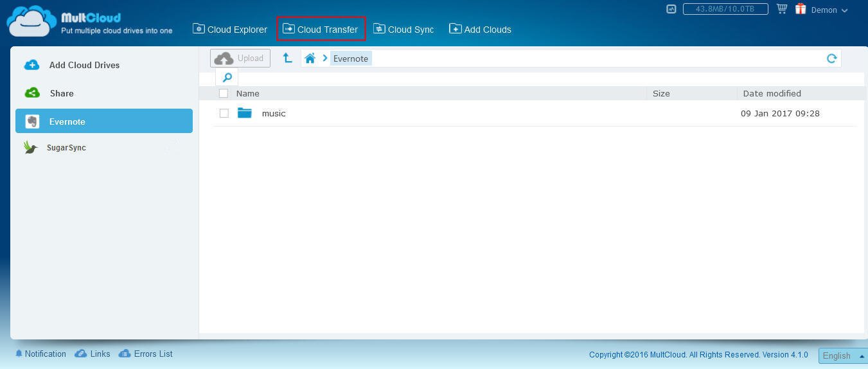Open the music folder name
868x369 pixels.
click(x=274, y=113)
